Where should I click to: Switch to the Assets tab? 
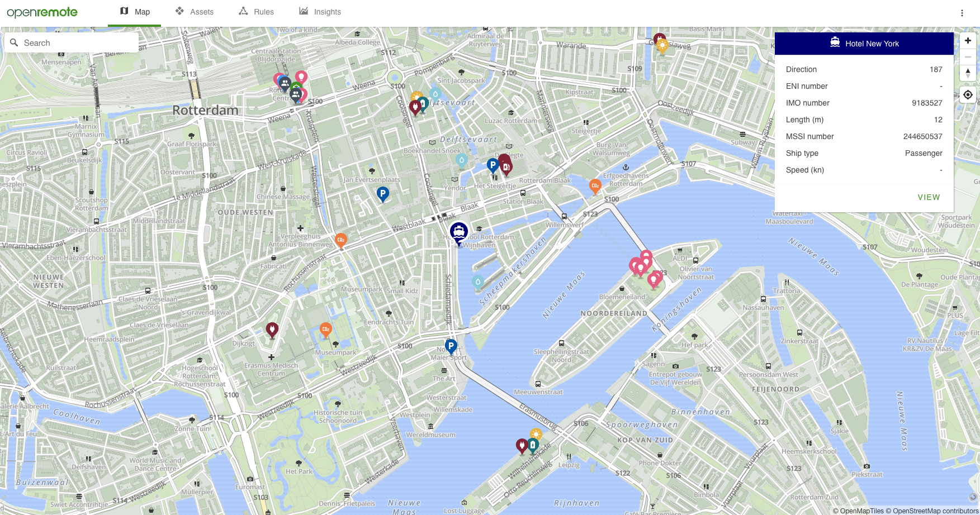tap(194, 12)
